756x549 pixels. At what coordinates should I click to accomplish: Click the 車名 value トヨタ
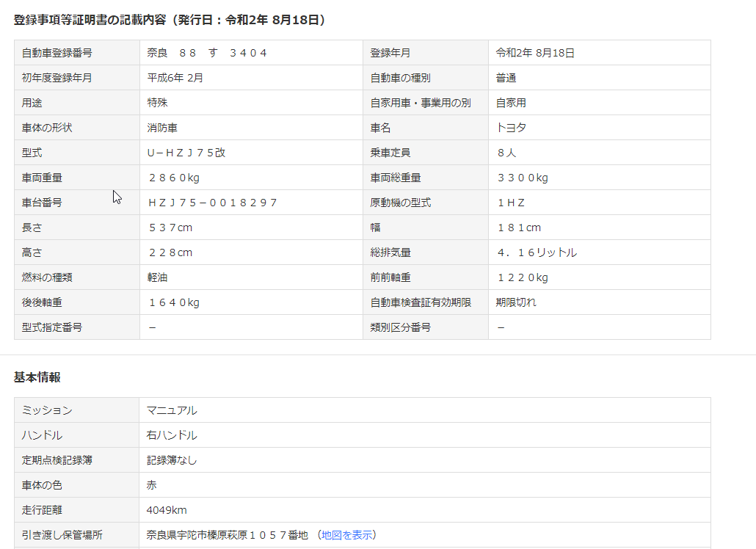pos(512,128)
